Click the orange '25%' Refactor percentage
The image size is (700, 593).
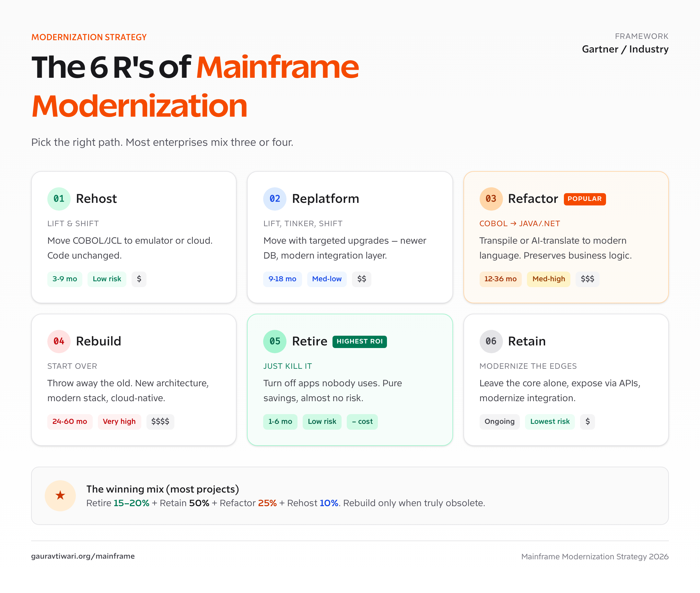coord(267,503)
